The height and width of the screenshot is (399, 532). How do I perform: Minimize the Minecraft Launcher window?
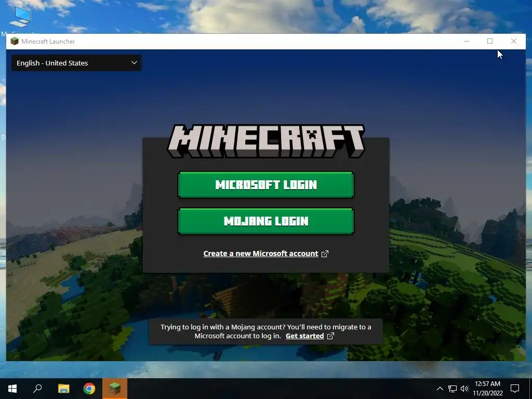click(467, 41)
